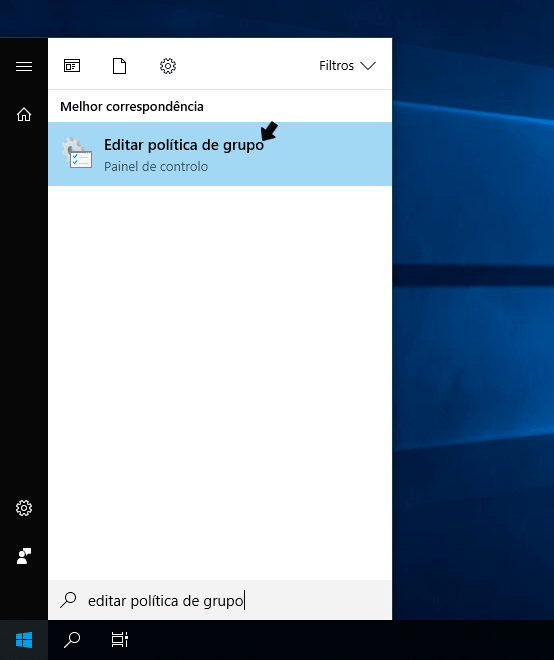Expand the chevron beside Filtros

(368, 66)
